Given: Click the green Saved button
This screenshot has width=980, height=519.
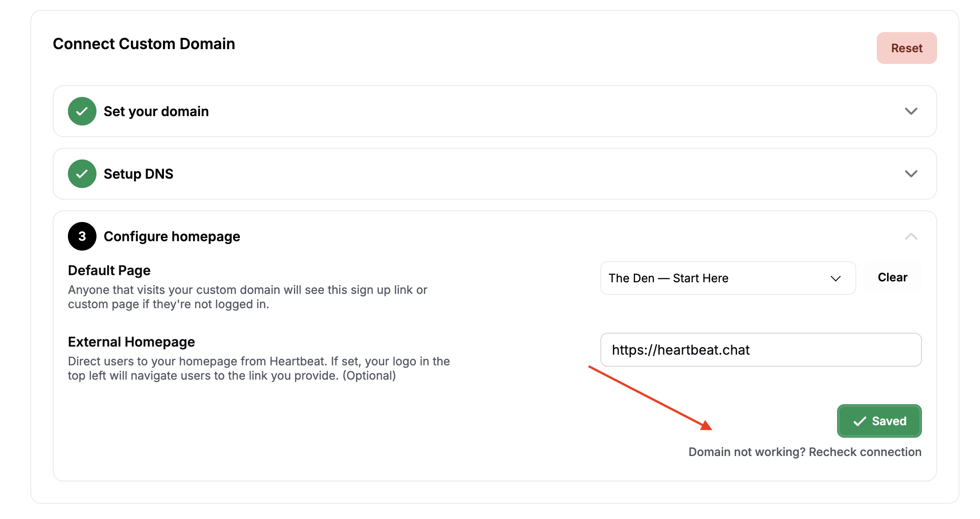Looking at the screenshot, I should coord(879,421).
